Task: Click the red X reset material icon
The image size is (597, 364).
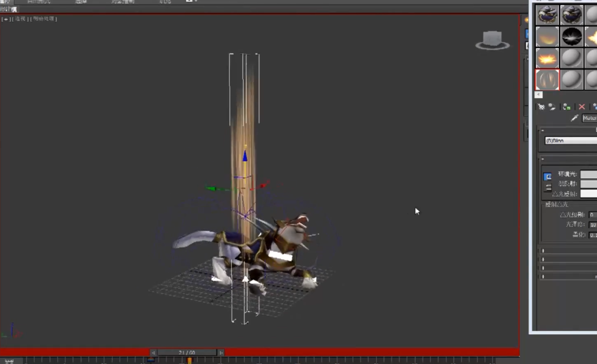Action: (x=582, y=107)
